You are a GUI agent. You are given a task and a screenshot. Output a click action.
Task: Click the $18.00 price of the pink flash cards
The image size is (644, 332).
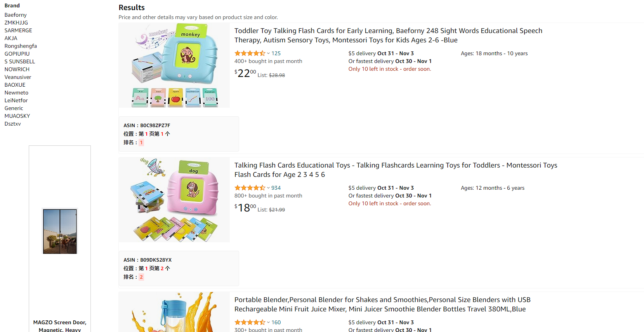(x=245, y=208)
